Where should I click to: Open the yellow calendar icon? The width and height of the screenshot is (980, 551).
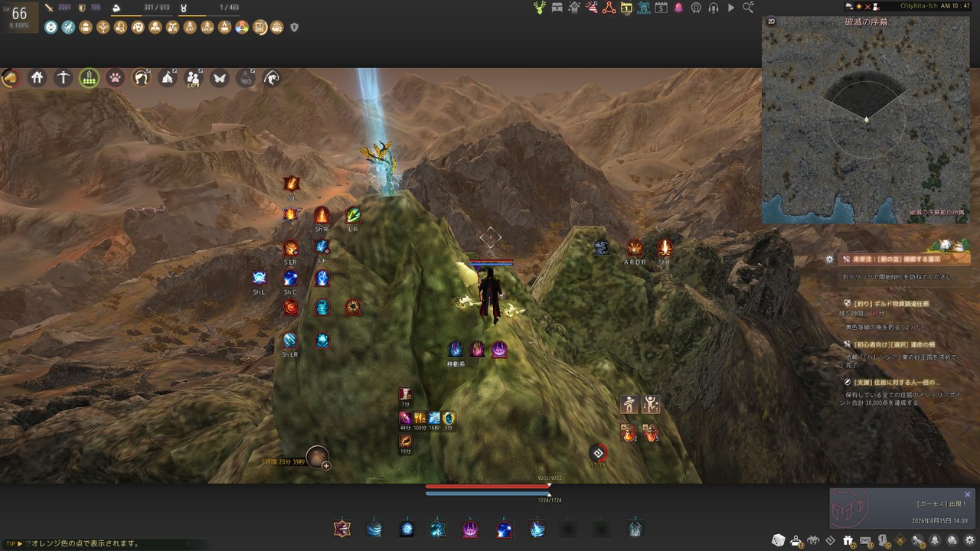pos(626,8)
